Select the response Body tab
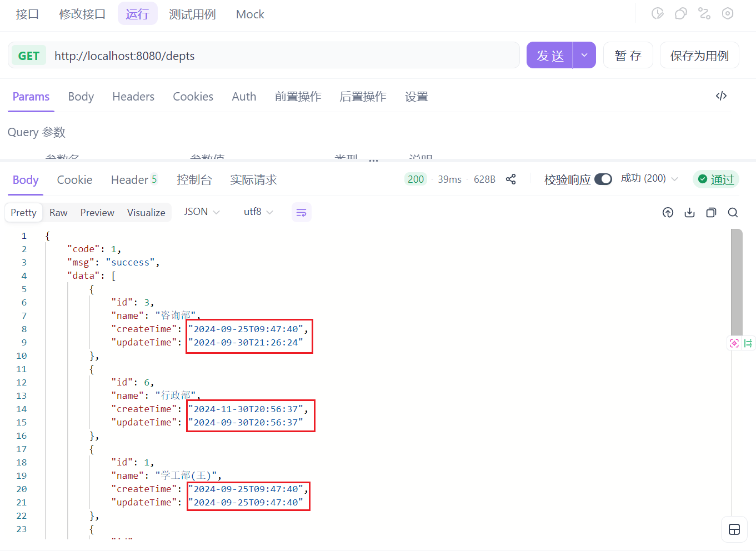Screen dimensions: 756x551 pyautogui.click(x=26, y=180)
